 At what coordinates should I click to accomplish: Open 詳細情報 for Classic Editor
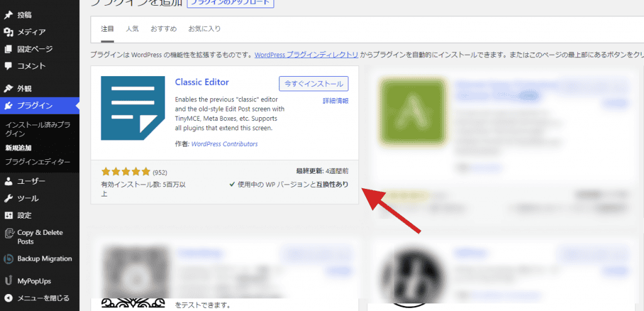pos(336,101)
